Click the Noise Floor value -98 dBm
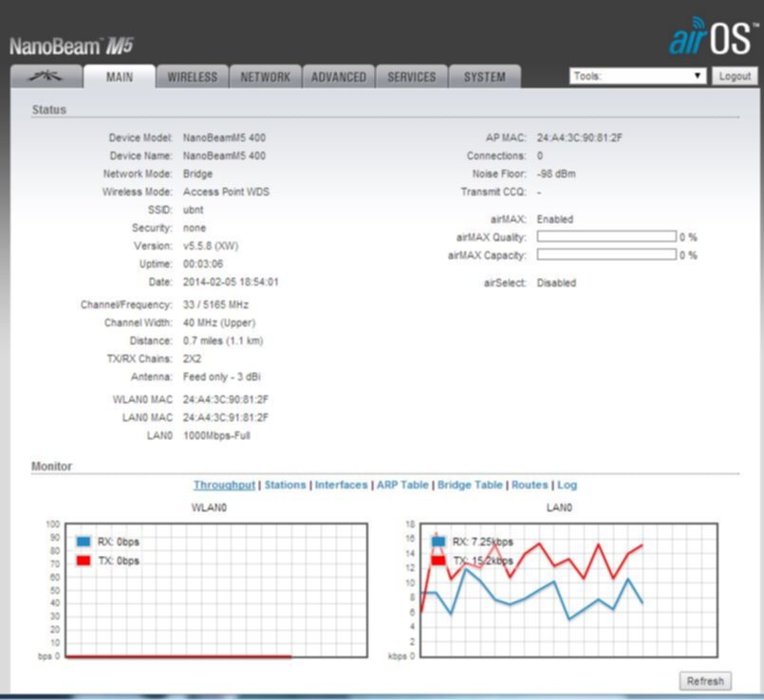 [556, 174]
